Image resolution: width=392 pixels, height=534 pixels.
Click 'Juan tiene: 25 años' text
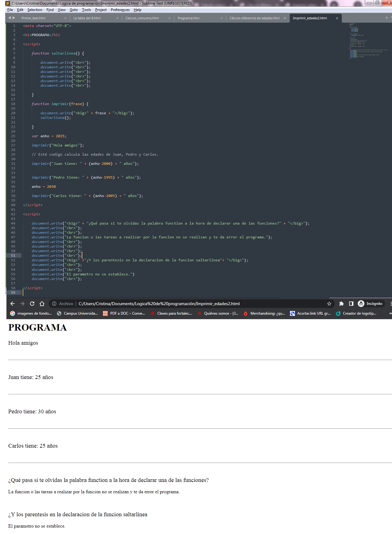click(31, 377)
